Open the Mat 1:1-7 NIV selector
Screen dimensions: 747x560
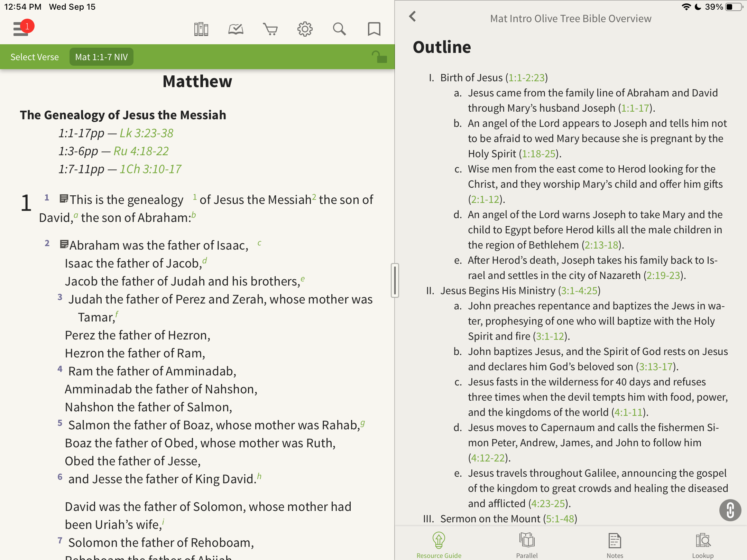tap(101, 57)
